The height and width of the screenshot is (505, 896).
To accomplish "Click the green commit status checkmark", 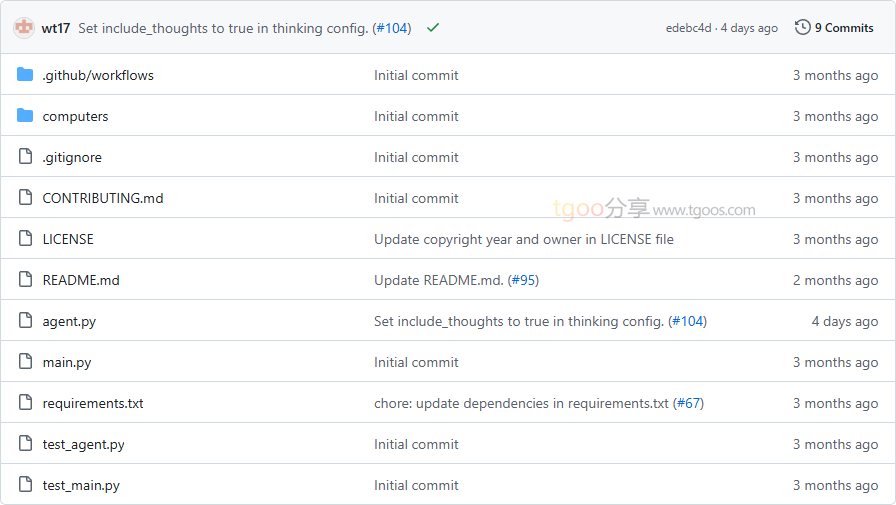I will (433, 27).
